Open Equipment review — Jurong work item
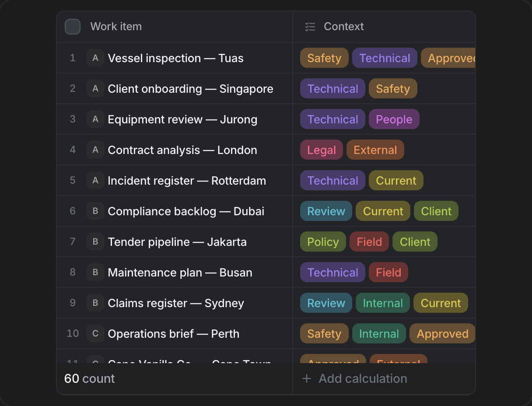Viewport: 532px width, 406px height. (x=182, y=119)
